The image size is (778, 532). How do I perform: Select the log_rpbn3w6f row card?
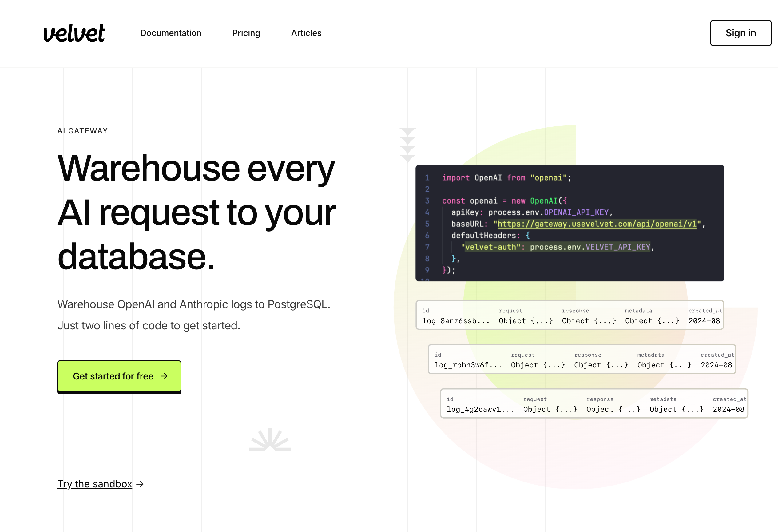[x=582, y=359]
